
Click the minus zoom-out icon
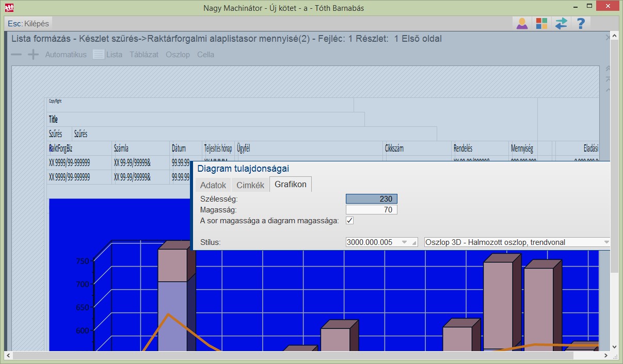(x=17, y=55)
